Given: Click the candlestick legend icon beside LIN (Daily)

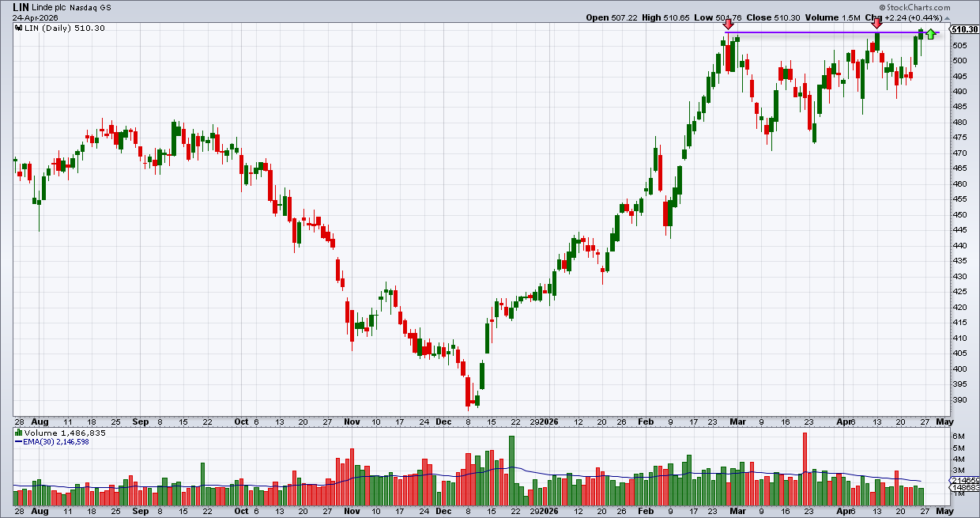Looking at the screenshot, I should (x=18, y=28).
